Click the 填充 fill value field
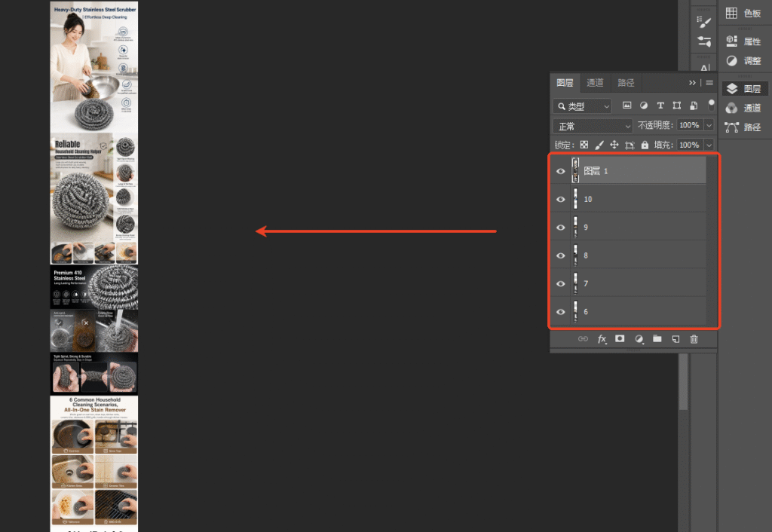 pyautogui.click(x=691, y=145)
